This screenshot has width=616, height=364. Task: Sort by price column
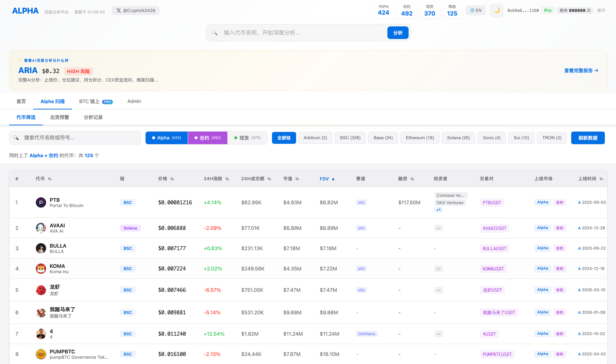[x=166, y=179]
